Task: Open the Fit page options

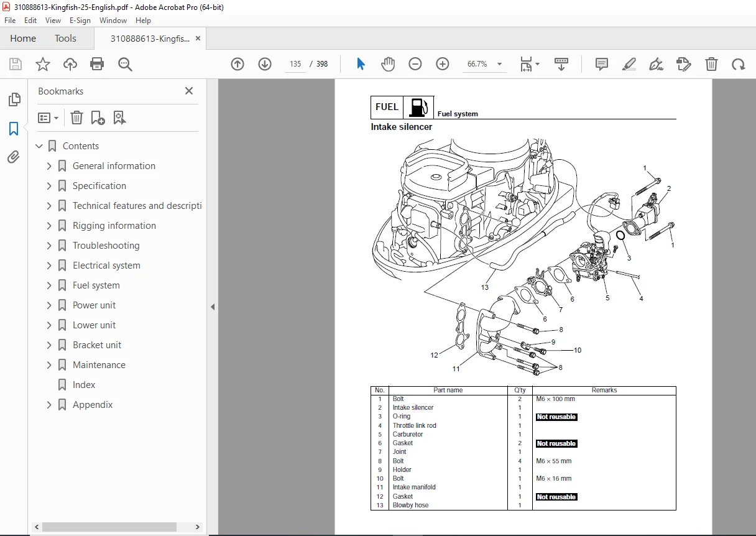Action: [x=530, y=64]
